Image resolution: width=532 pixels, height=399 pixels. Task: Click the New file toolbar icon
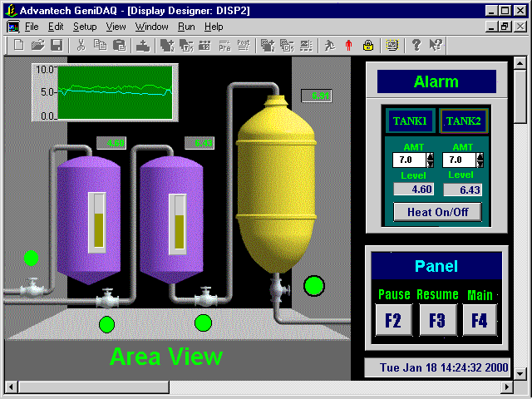18,45
